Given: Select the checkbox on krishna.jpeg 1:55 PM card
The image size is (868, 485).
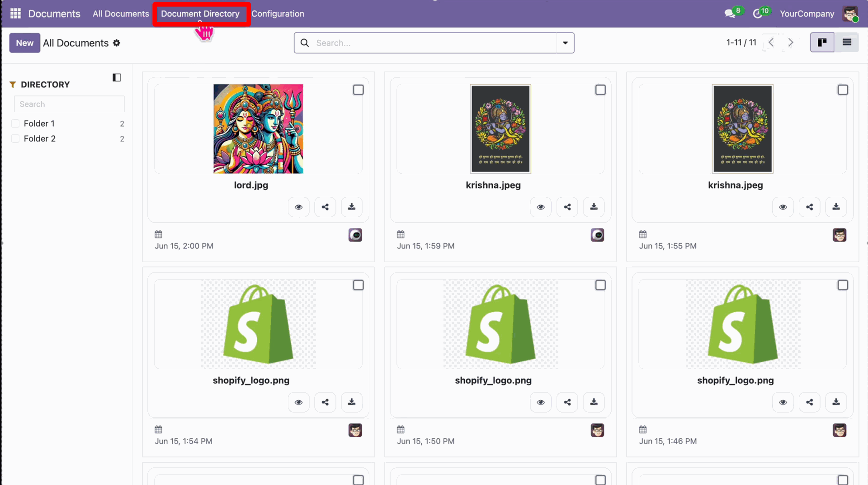Looking at the screenshot, I should (843, 90).
